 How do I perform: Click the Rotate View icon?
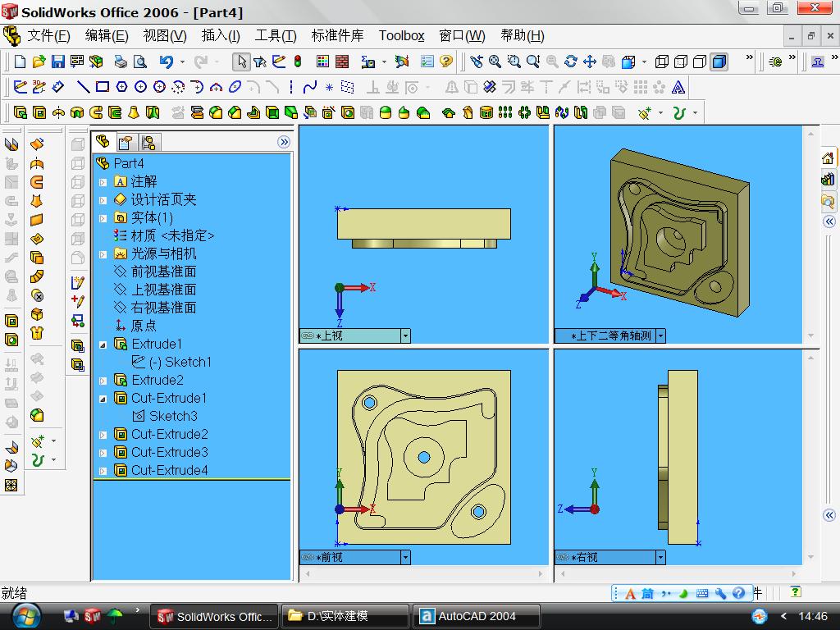coord(571,62)
